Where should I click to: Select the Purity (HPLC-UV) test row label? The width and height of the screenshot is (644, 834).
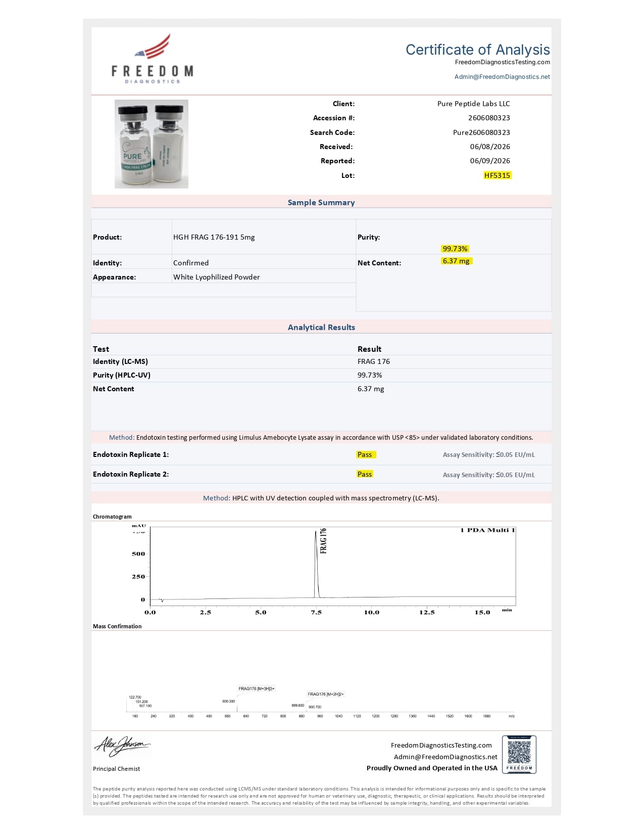[x=122, y=375]
